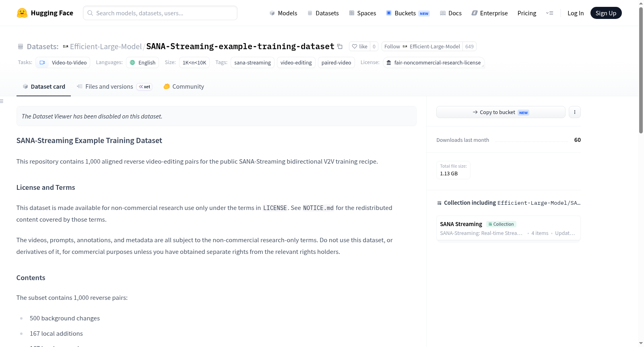Click the arrow icon in Copy to bucket
644x347 pixels.
click(475, 112)
